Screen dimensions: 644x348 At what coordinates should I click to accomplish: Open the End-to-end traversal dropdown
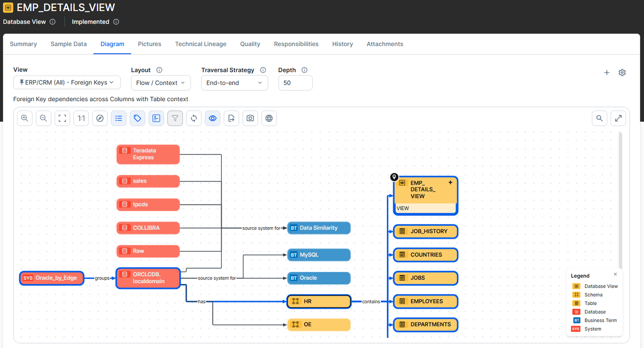235,83
